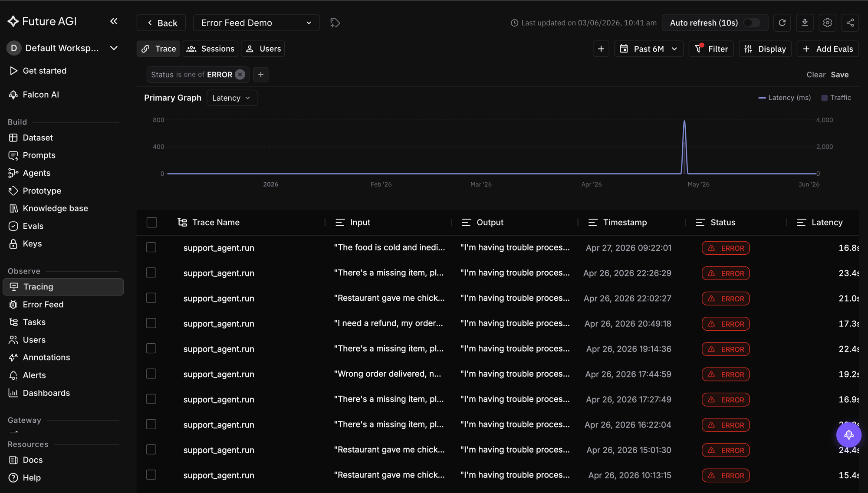Screen dimensions: 868x493
Task: Toggle Latency (ms) legend series
Action: click(x=785, y=98)
